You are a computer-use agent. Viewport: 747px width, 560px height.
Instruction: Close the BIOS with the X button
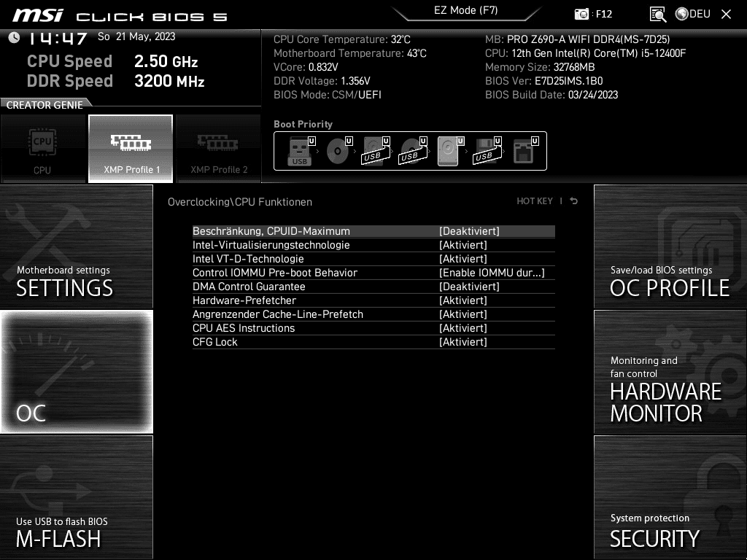[x=726, y=15]
